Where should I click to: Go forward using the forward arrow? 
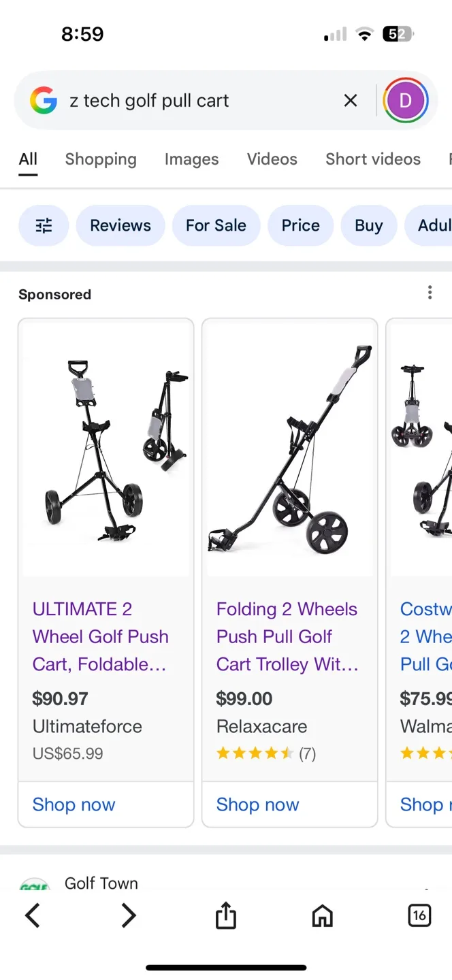coord(129,915)
